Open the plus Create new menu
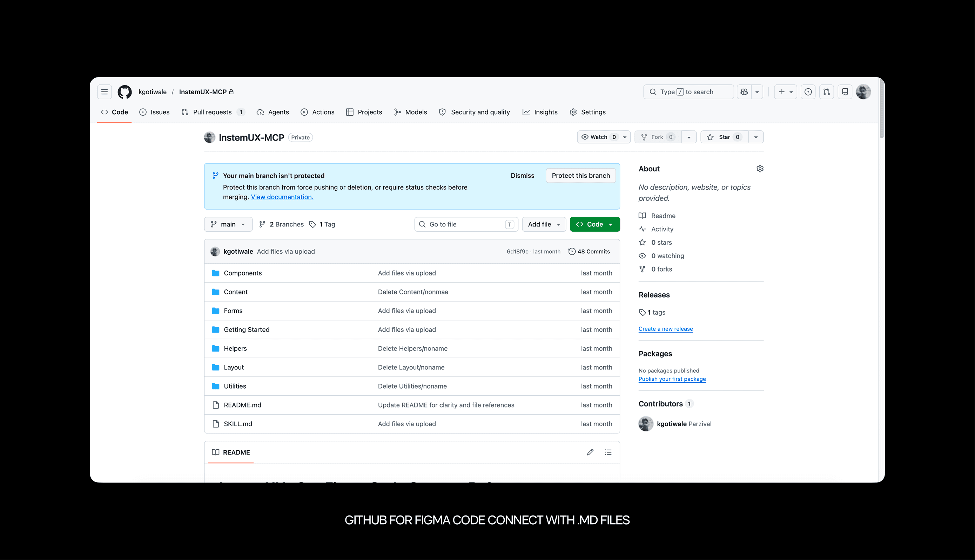This screenshot has height=560, width=975. (x=786, y=92)
